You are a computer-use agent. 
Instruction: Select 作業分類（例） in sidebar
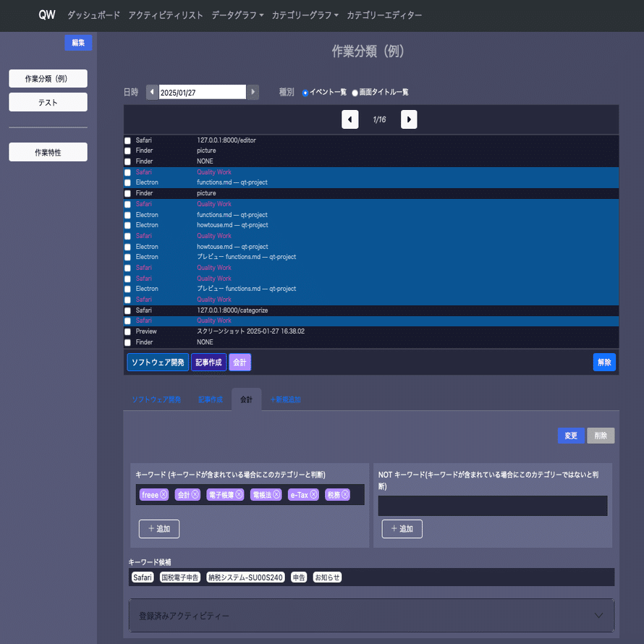[48, 78]
